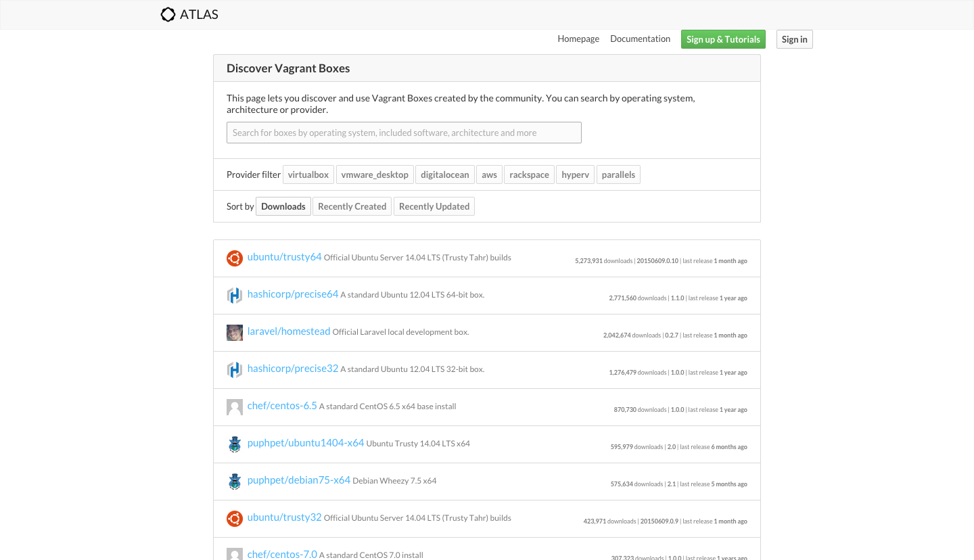The height and width of the screenshot is (560, 974).
Task: Open the ubuntu/trusty32 box link
Action: pos(285,517)
